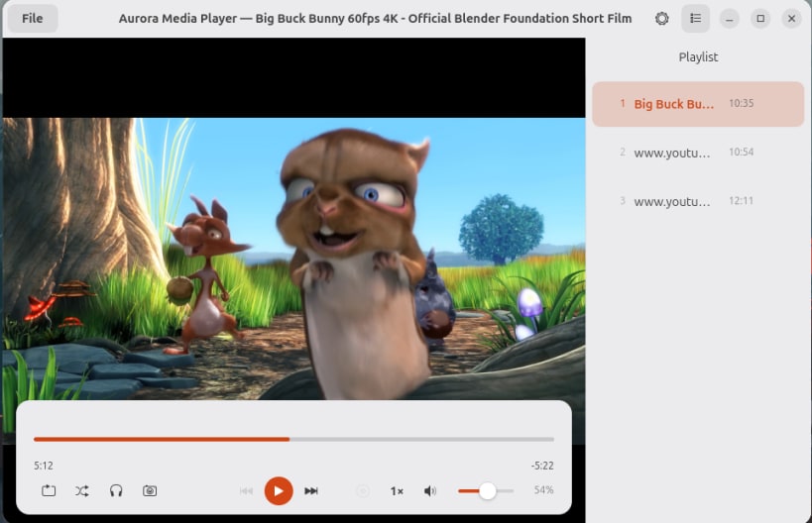Toggle shuffle playback
The image size is (812, 523).
coord(82,490)
